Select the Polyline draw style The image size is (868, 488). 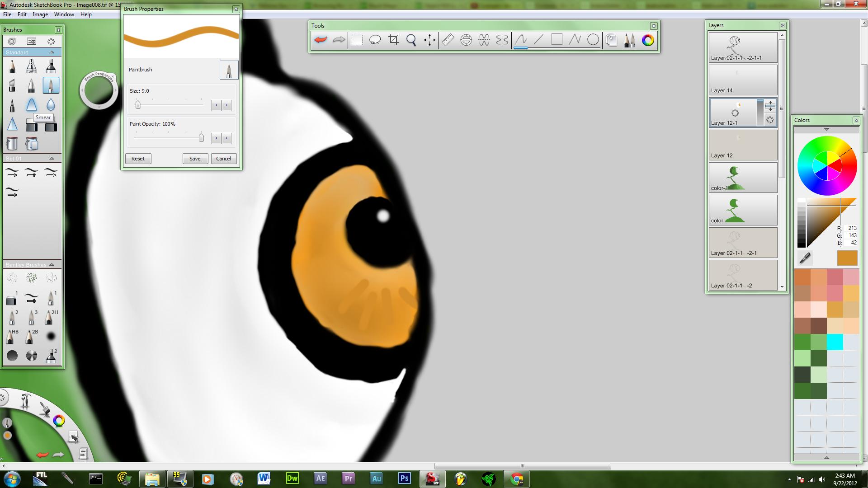(x=575, y=40)
